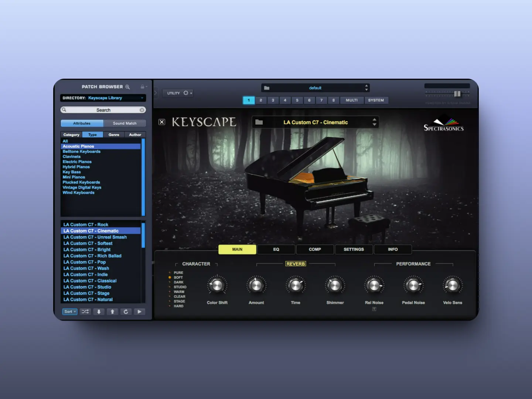
Task: Step up to the previous patch
Action: (112, 312)
